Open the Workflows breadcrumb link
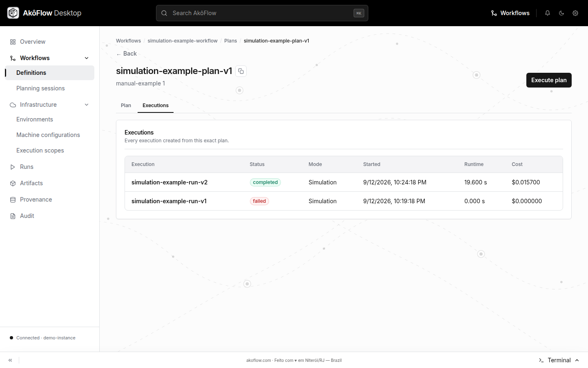Image resolution: width=588 pixels, height=368 pixels. tap(128, 41)
